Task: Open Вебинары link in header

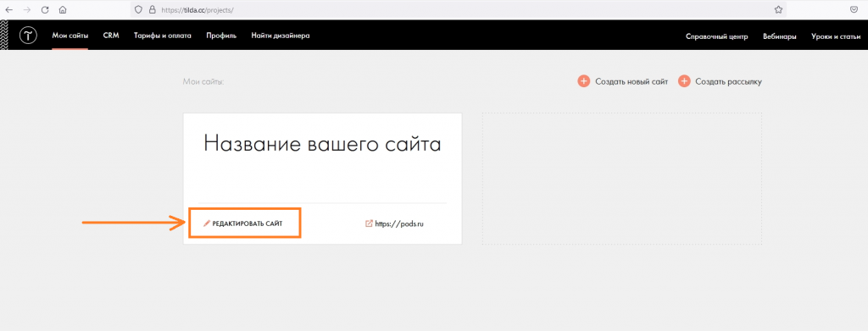Action: pyautogui.click(x=780, y=37)
